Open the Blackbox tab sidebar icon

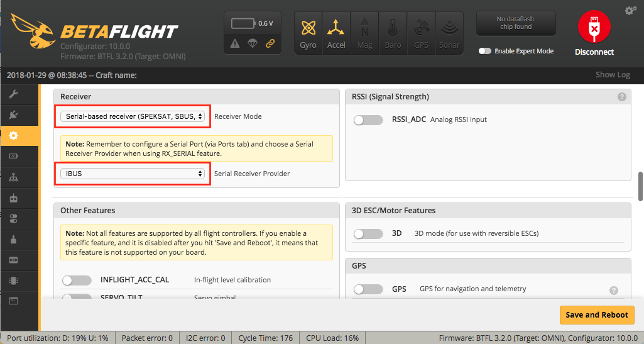click(14, 280)
